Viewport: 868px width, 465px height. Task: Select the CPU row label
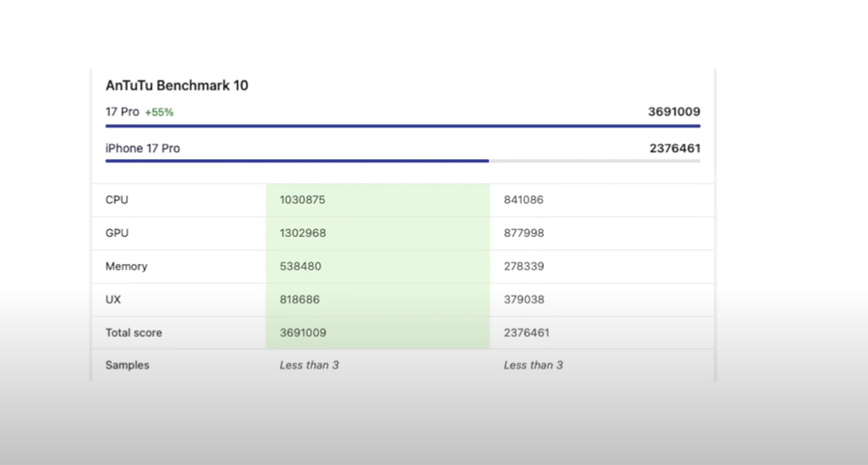coord(116,200)
